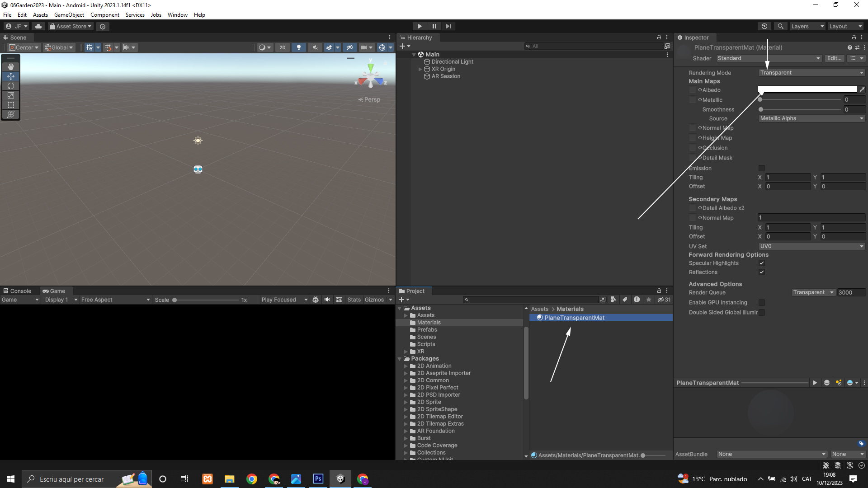
Task: Open the Layers dropdown
Action: point(807,26)
